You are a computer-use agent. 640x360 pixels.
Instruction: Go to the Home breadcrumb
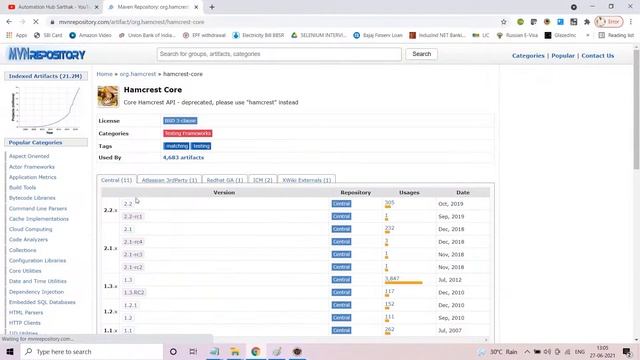104,74
